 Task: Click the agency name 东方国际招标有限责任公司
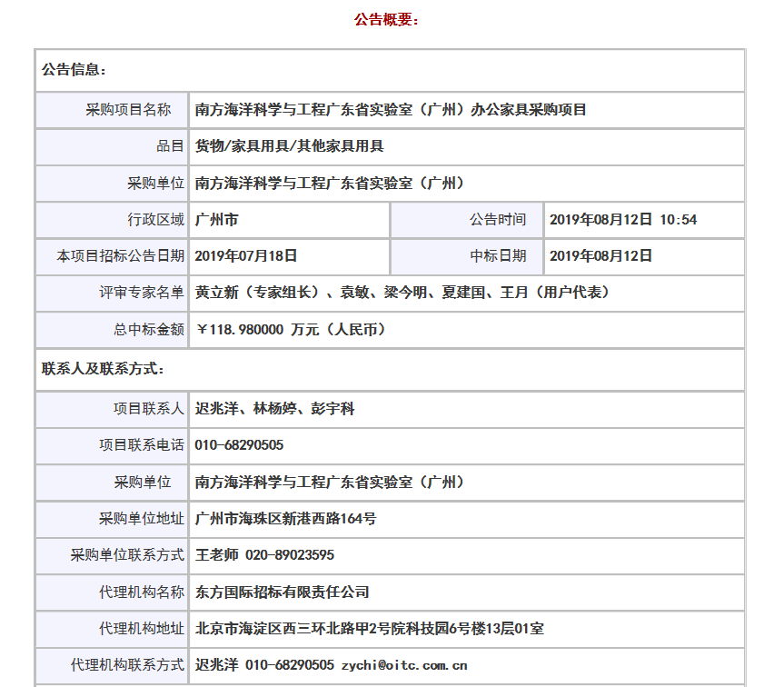[282, 592]
